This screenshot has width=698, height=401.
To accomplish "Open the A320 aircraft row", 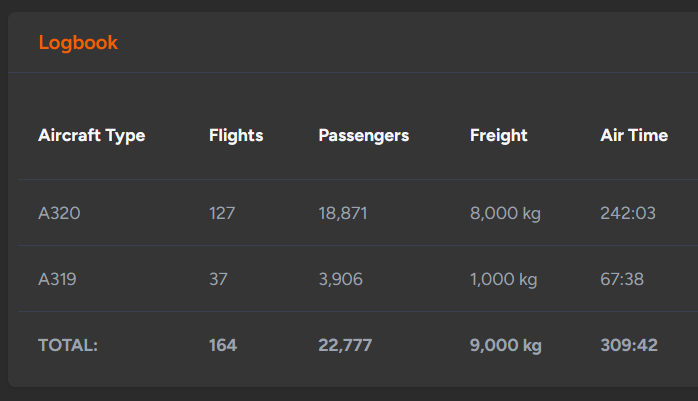I will (x=358, y=213).
